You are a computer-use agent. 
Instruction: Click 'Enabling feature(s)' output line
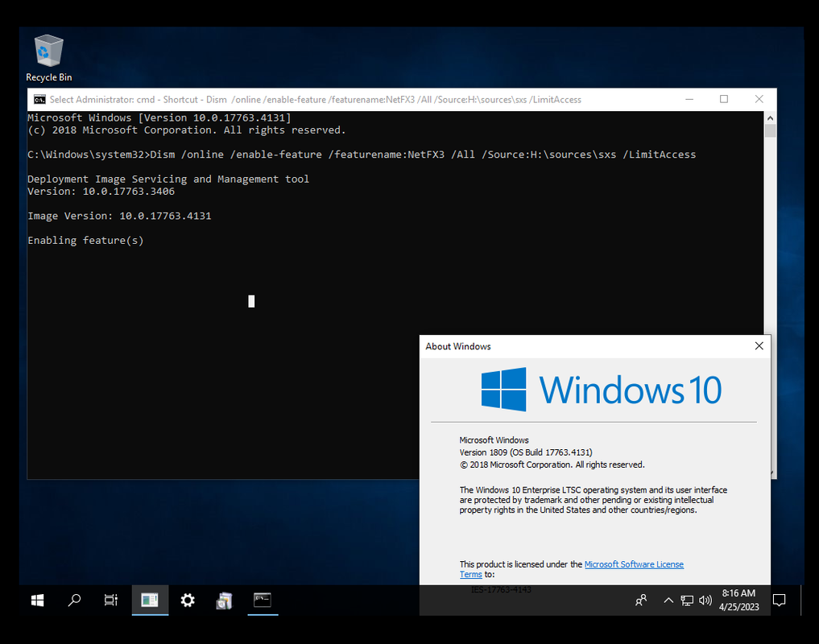pos(85,240)
